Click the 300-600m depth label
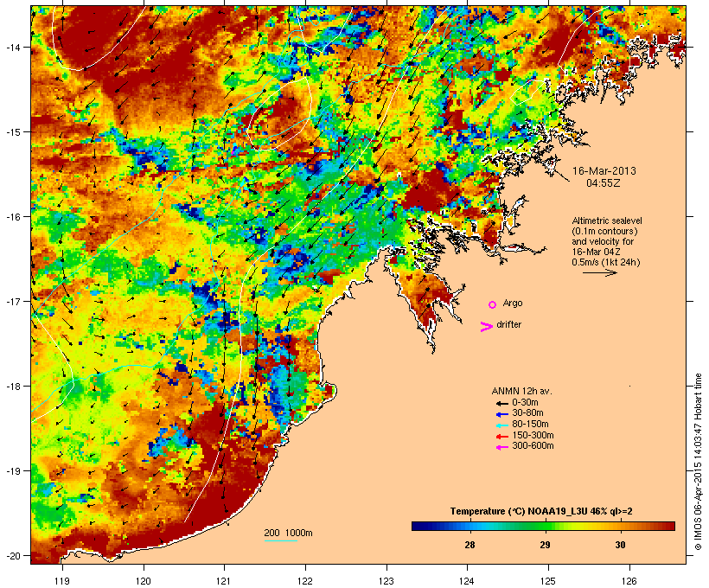 (x=533, y=446)
